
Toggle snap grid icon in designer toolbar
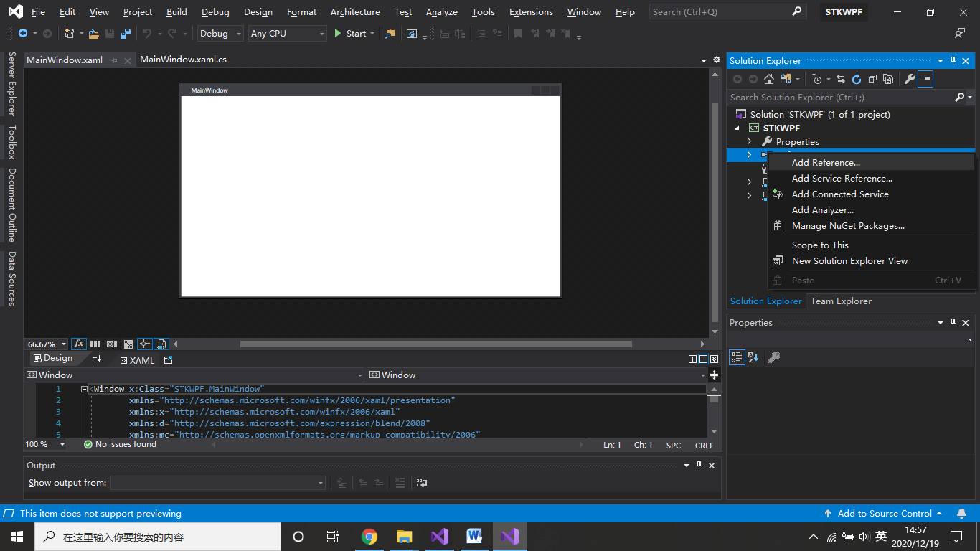click(95, 344)
